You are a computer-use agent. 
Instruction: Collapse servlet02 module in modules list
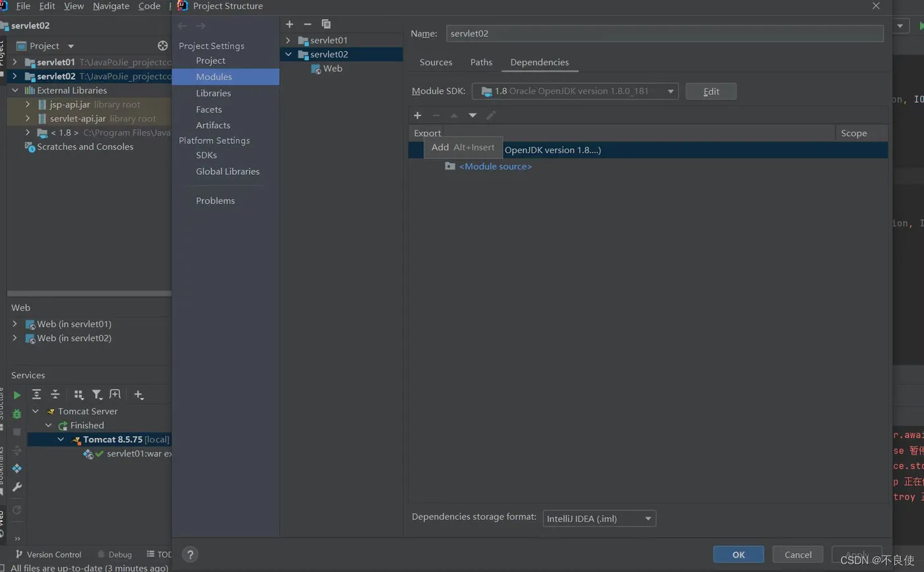(288, 54)
